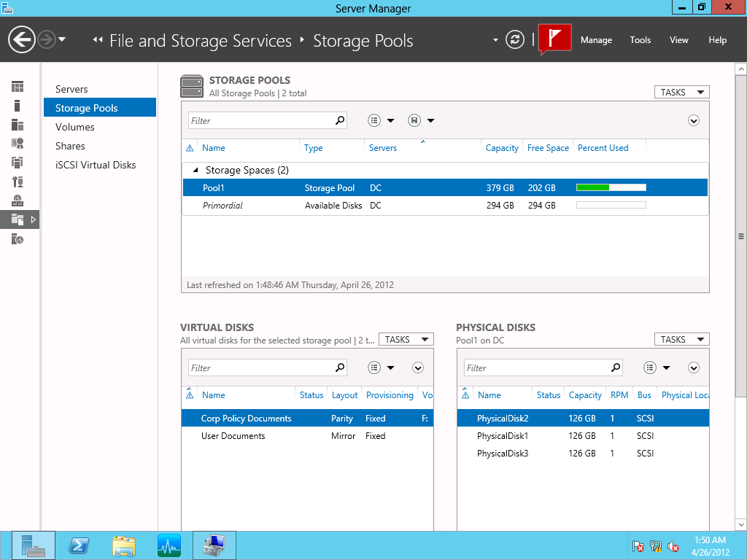Click the refresh icon in header

(514, 39)
